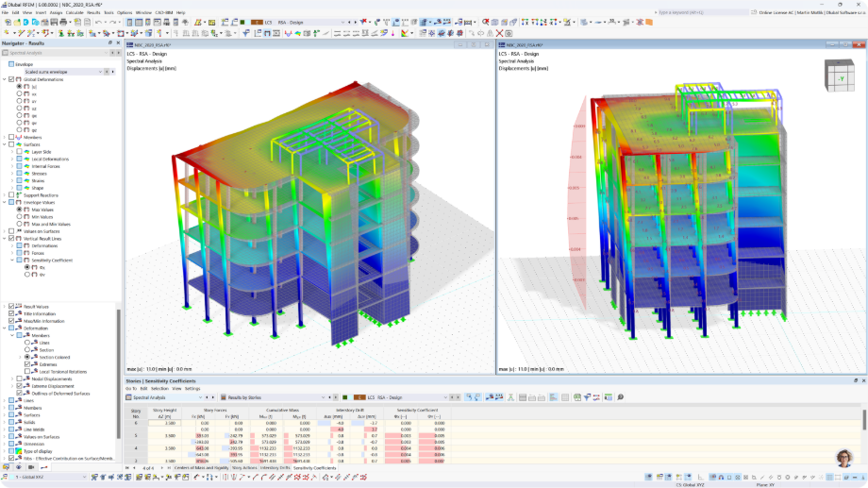Screen dimensions: 868x488
Task: Click the screenshot camera icon in second toolbar
Action: pyautogui.click(x=509, y=33)
